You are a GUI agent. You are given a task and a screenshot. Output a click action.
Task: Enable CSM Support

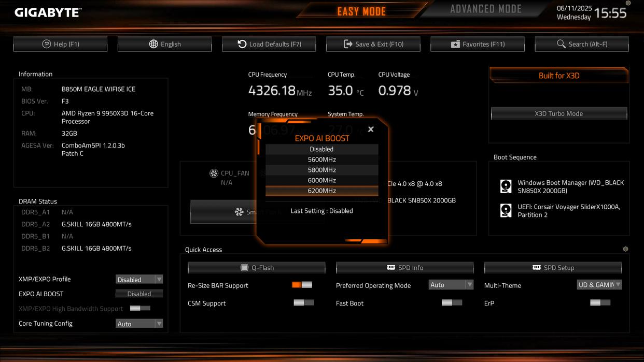(x=303, y=303)
